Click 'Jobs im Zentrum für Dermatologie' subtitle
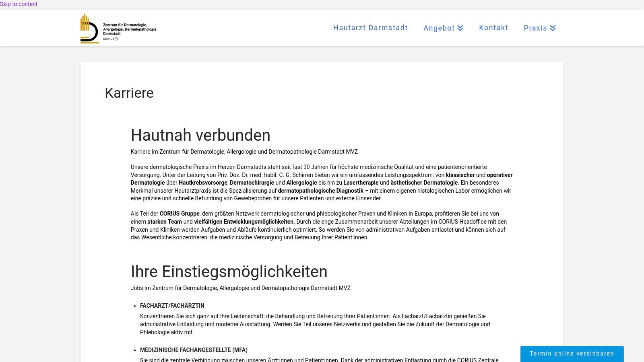The width and height of the screenshot is (644, 362). point(241,288)
